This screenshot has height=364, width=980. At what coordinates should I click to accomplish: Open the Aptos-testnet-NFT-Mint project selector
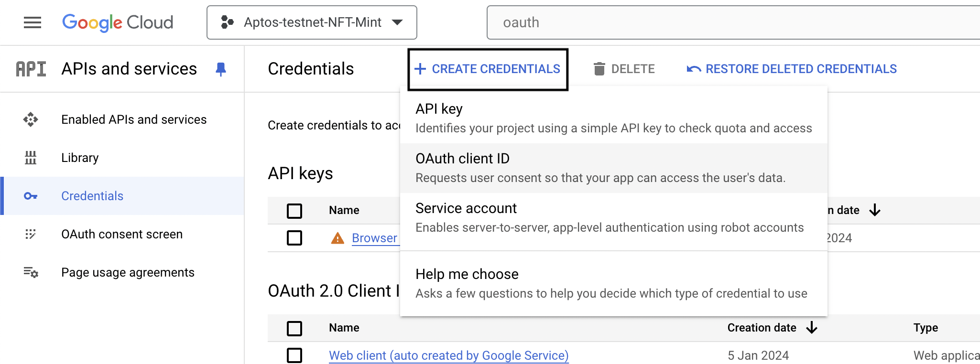point(312,22)
